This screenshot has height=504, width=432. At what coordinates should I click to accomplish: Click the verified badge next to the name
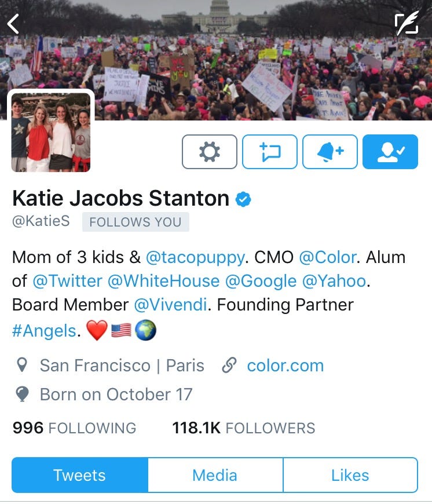tap(243, 199)
